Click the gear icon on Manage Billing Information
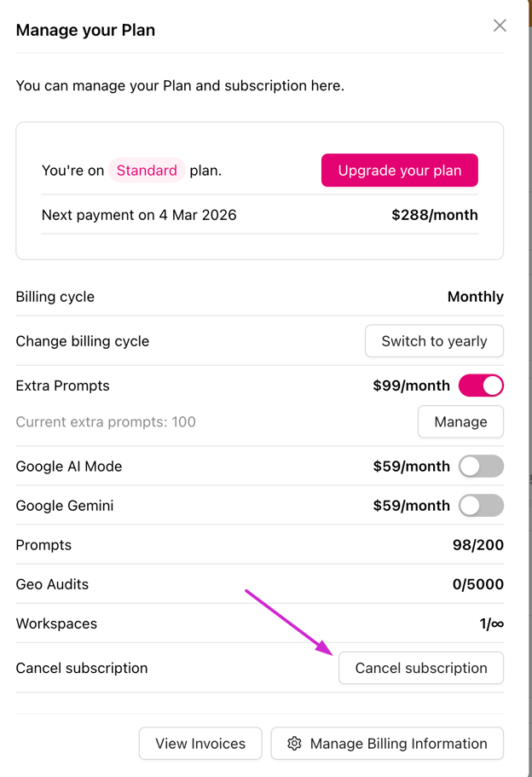Viewport: 532px width, 777px height. pyautogui.click(x=294, y=743)
